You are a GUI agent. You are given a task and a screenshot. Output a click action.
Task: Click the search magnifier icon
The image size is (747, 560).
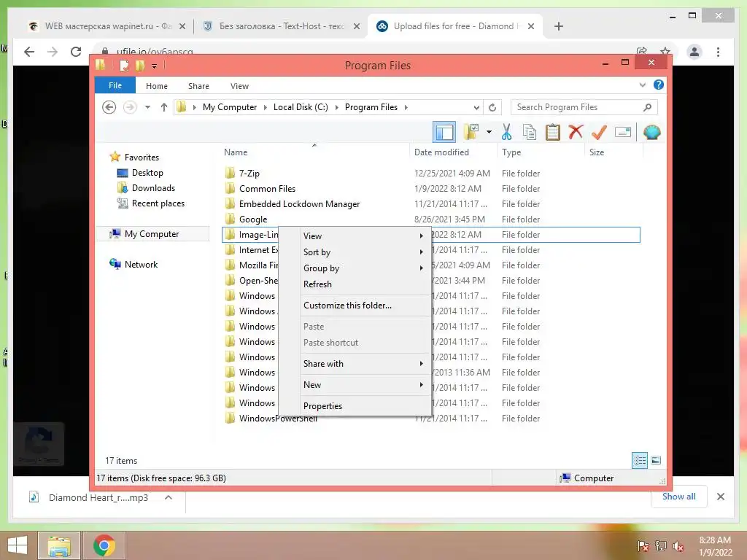click(647, 107)
